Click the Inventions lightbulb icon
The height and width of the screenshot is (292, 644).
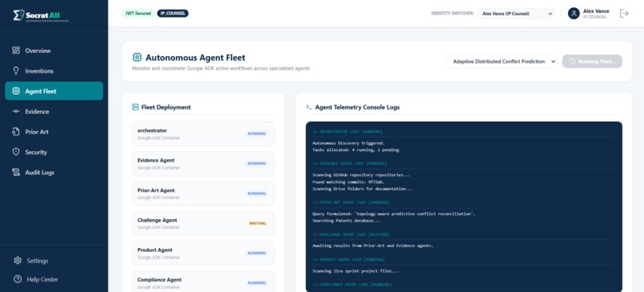(x=16, y=70)
